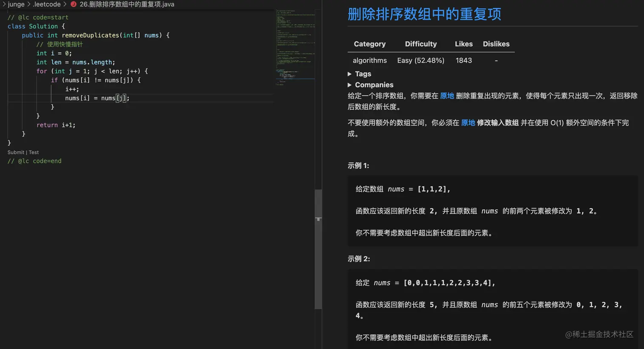
Task: Place cursor on the removeDuplicates method line
Action: 96,35
